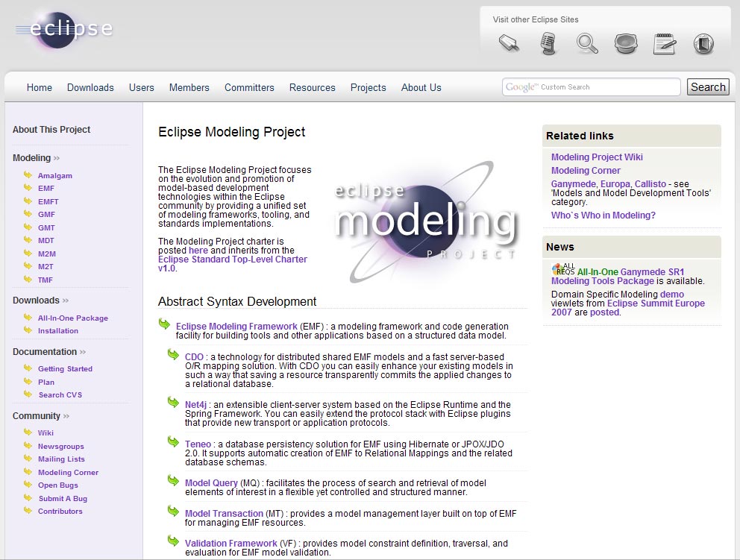Viewport: 740px width, 560px height.
Task: Open the TMF sidebar link
Action: (46, 280)
